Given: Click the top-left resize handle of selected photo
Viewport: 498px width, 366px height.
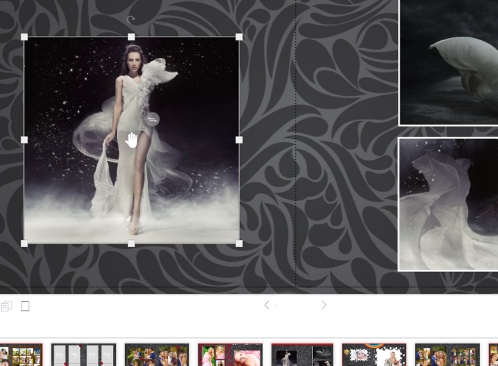Looking at the screenshot, I should click(24, 37).
